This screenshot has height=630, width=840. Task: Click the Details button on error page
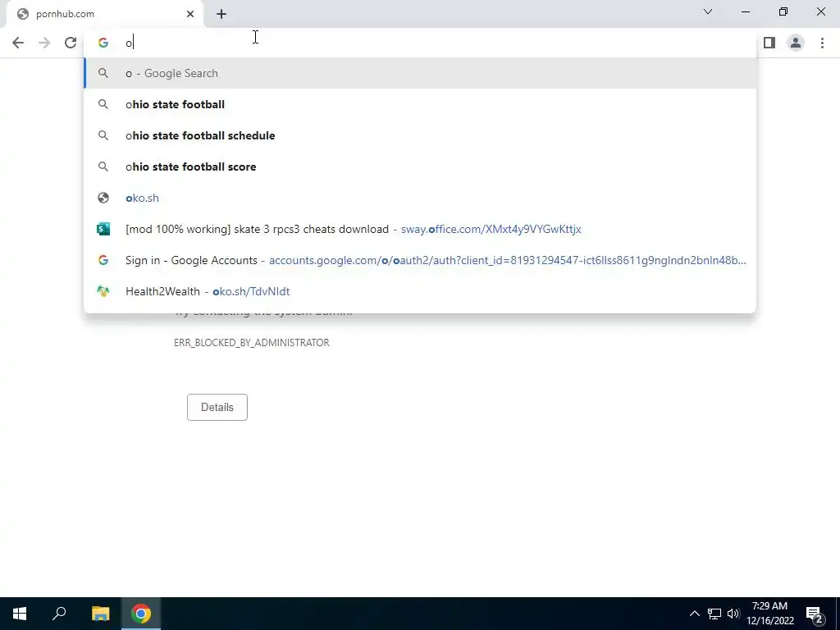coord(217,407)
